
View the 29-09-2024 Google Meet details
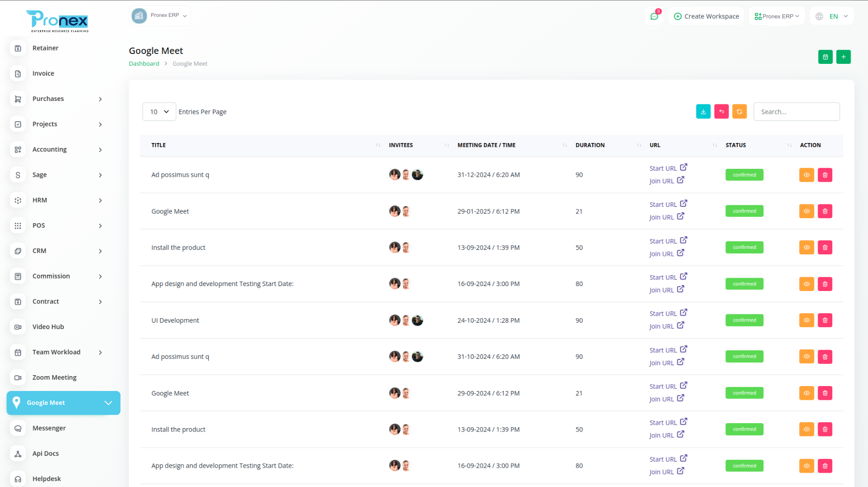pyautogui.click(x=807, y=393)
